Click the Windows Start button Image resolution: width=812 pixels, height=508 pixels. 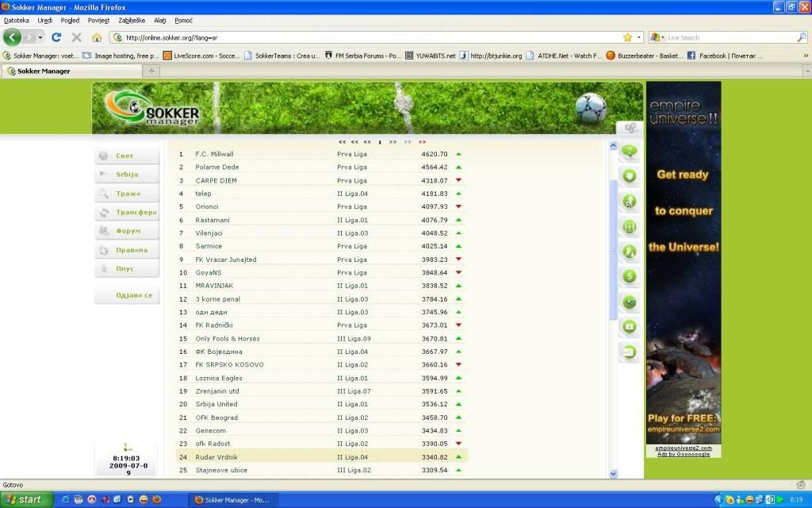26,500
